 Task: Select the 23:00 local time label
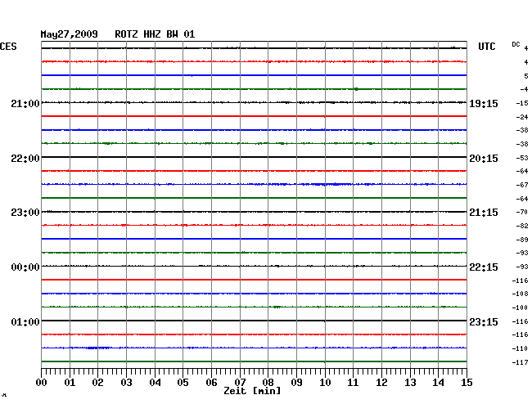25,213
